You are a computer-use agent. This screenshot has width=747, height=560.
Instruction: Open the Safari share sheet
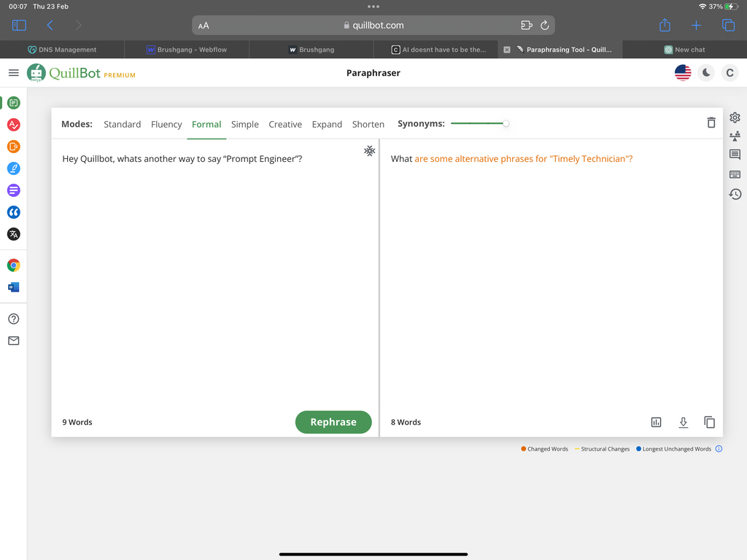665,25
